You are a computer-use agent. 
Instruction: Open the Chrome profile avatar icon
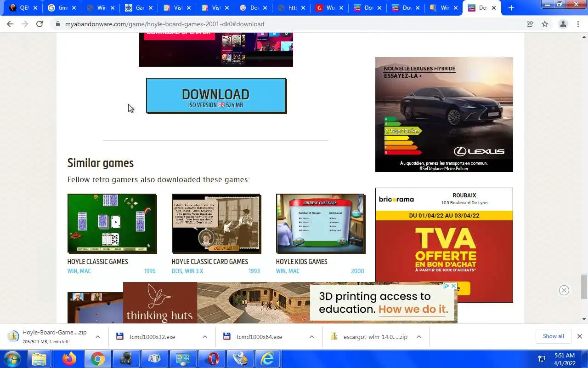tap(563, 24)
